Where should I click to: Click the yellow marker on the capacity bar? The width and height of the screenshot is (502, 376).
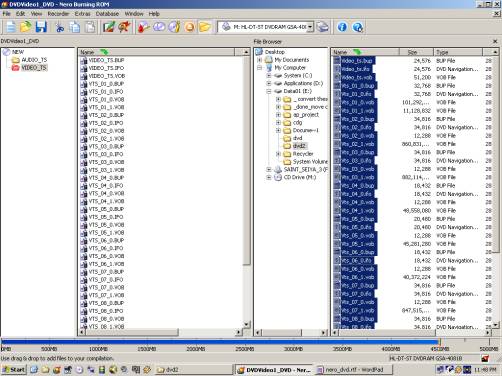(x=440, y=341)
